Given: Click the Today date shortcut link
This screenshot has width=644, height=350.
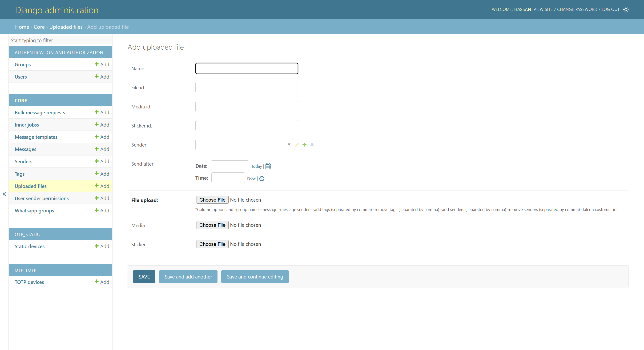Looking at the screenshot, I should coord(256,166).
